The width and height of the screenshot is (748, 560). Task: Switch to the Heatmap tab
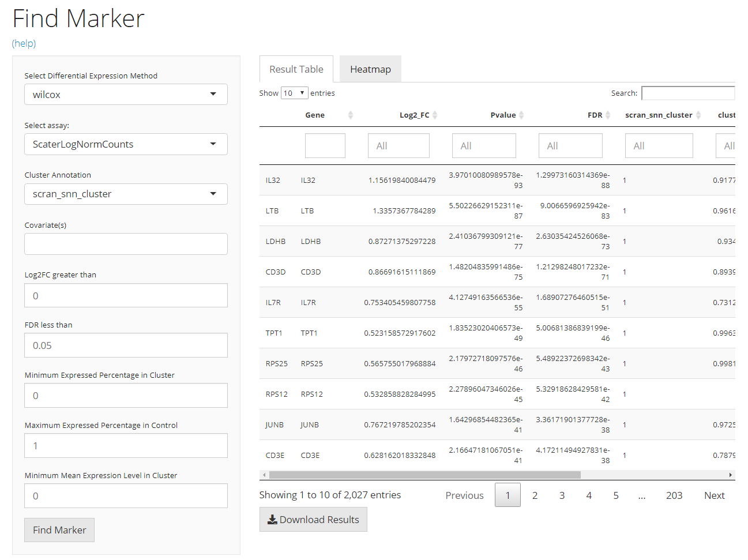click(370, 69)
